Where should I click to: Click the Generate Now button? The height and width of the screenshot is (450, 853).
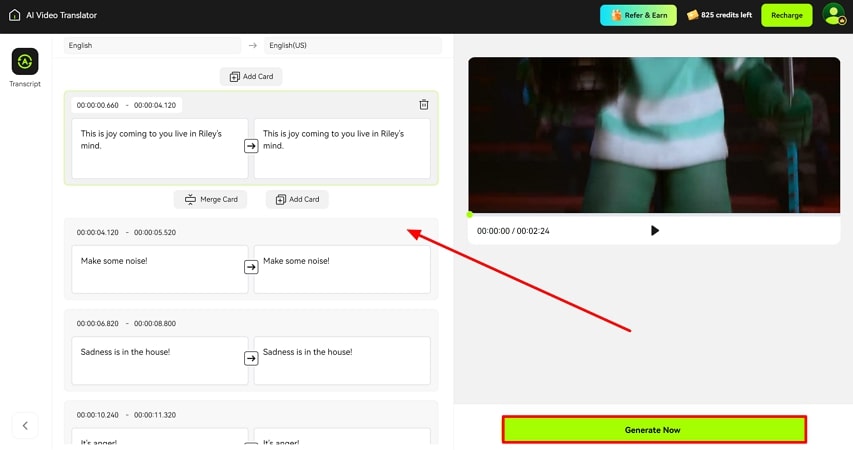(654, 430)
